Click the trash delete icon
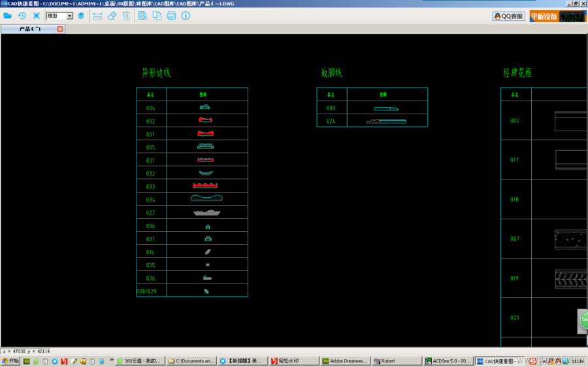588x367 pixels. click(126, 16)
